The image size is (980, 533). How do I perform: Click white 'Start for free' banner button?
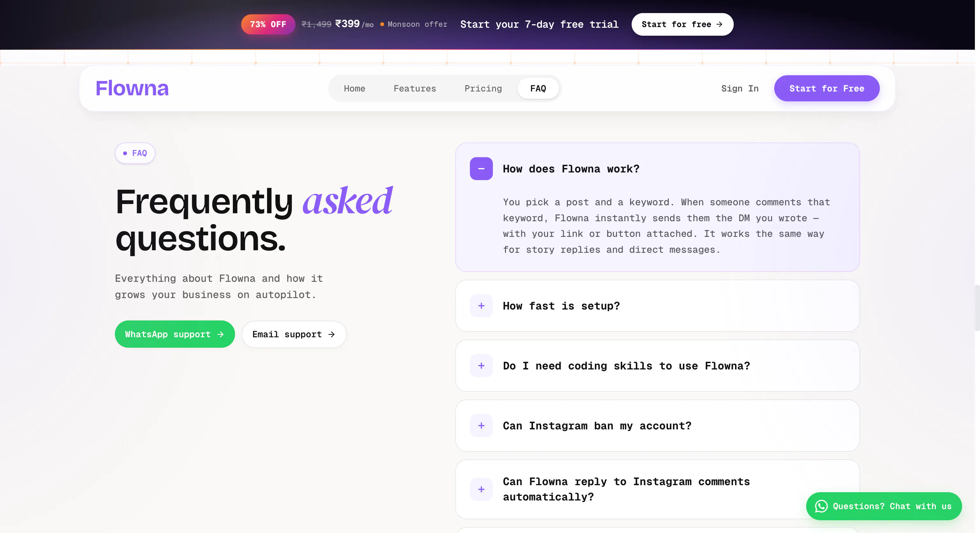click(682, 24)
